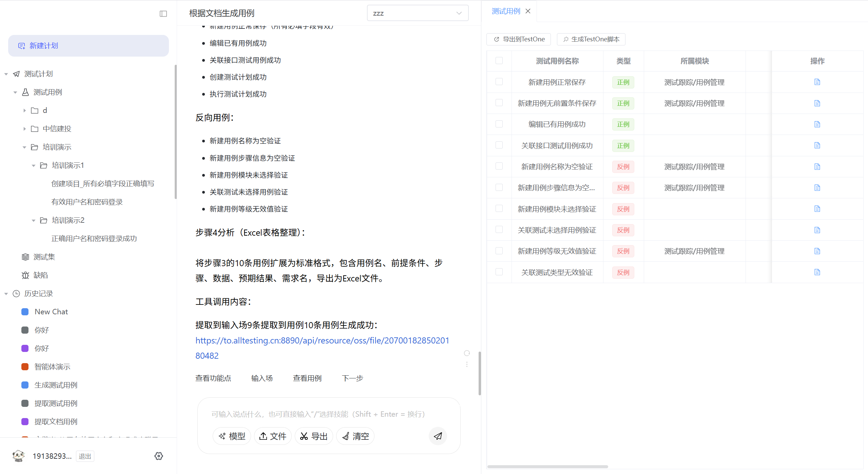This screenshot has width=868, height=474.
Task: Check the box for 新建用例模块未选择验证
Action: point(499,208)
